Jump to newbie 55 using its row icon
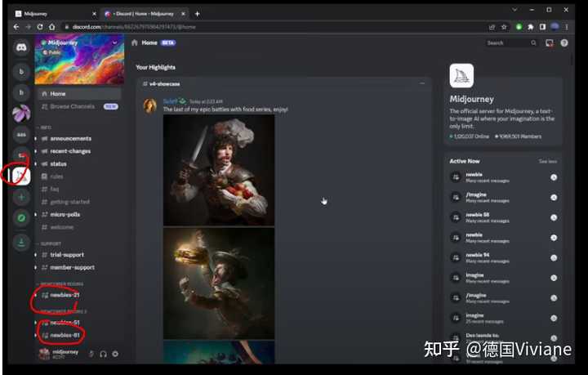 pyautogui.click(x=554, y=217)
